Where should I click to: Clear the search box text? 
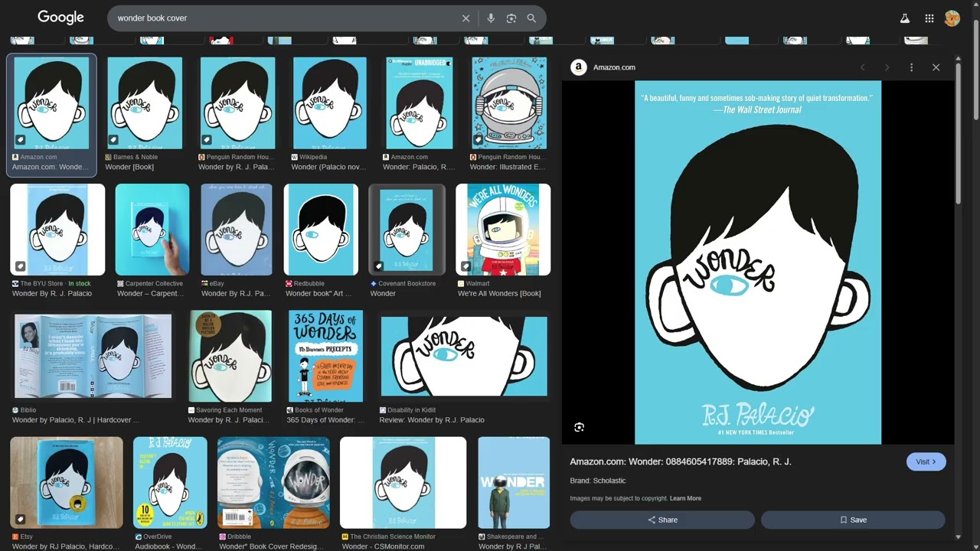coord(465,18)
